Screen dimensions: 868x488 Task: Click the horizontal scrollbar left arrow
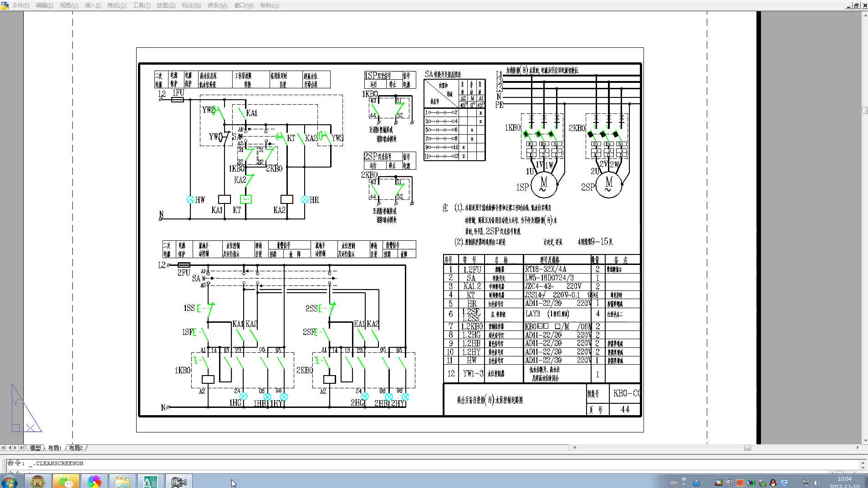574,448
